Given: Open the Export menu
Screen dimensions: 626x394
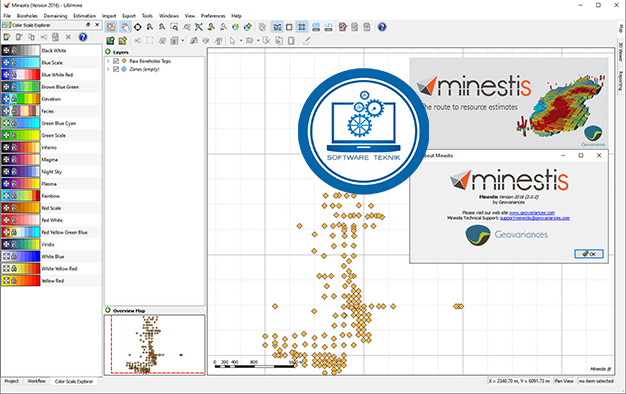Looking at the screenshot, I should point(129,16).
